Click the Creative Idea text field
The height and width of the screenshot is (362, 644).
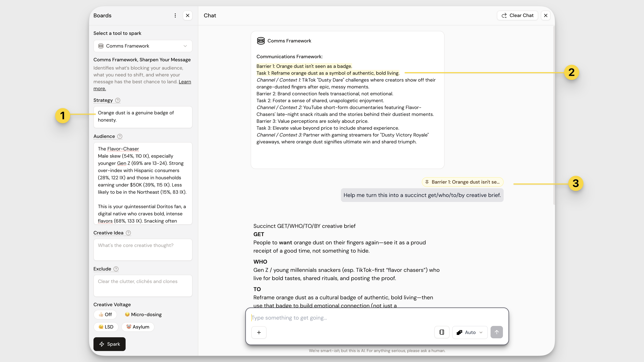point(143,250)
